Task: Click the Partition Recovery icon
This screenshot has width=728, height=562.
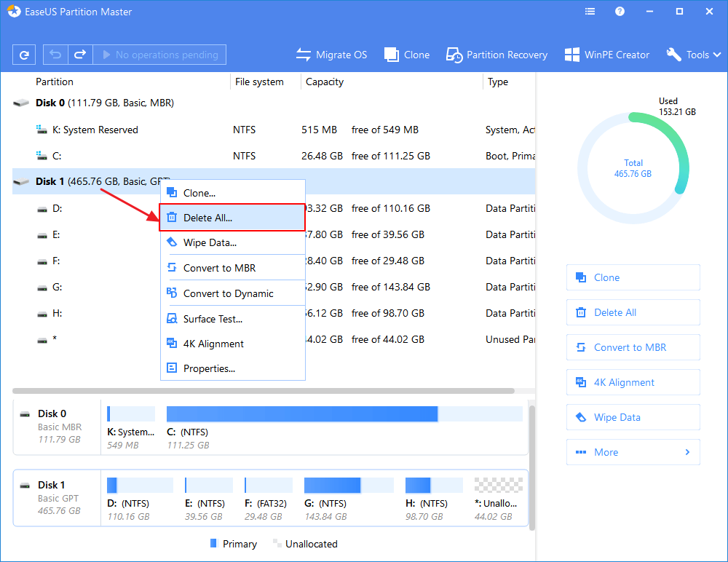Action: pyautogui.click(x=454, y=55)
